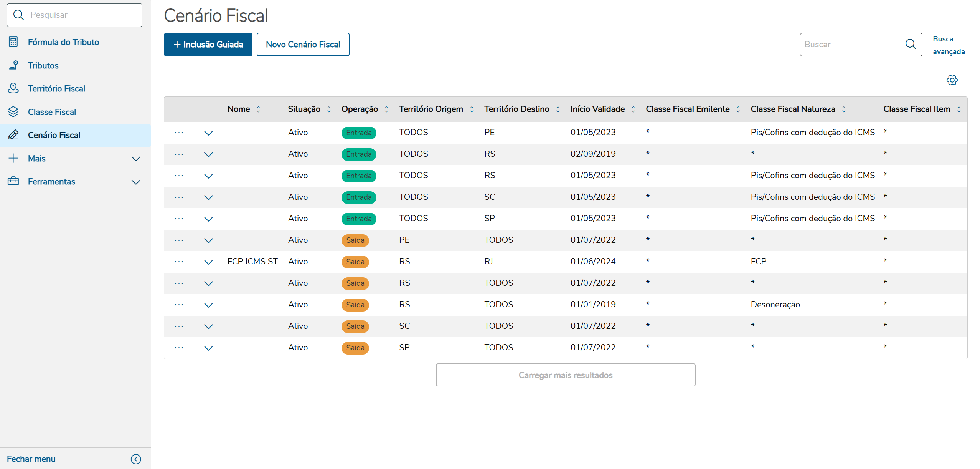Toggle sort on Início Validade column
This screenshot has width=980, height=469.
pos(633,109)
